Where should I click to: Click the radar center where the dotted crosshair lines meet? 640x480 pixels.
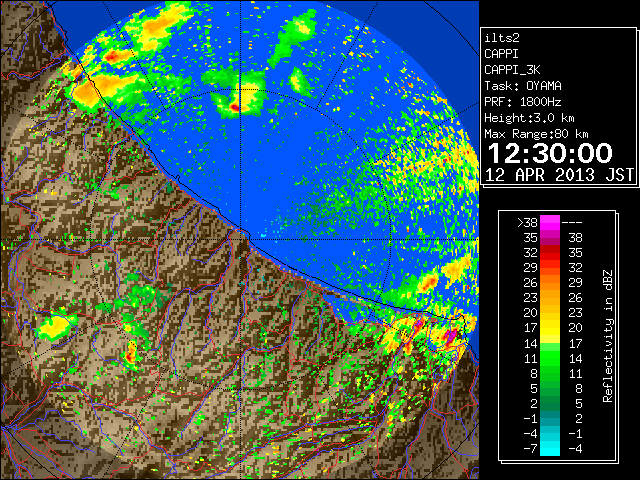click(240, 240)
